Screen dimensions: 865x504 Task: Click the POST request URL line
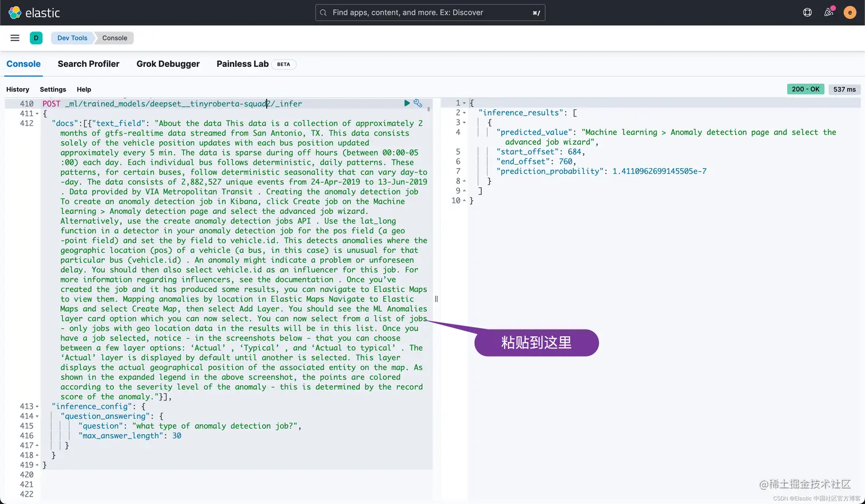pos(172,104)
